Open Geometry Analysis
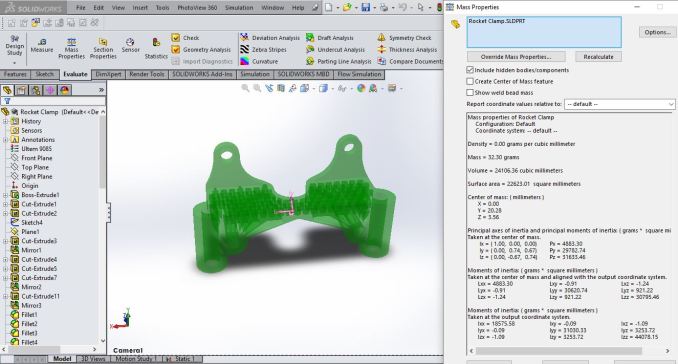Viewport: 678px width, 364px height. coord(201,50)
